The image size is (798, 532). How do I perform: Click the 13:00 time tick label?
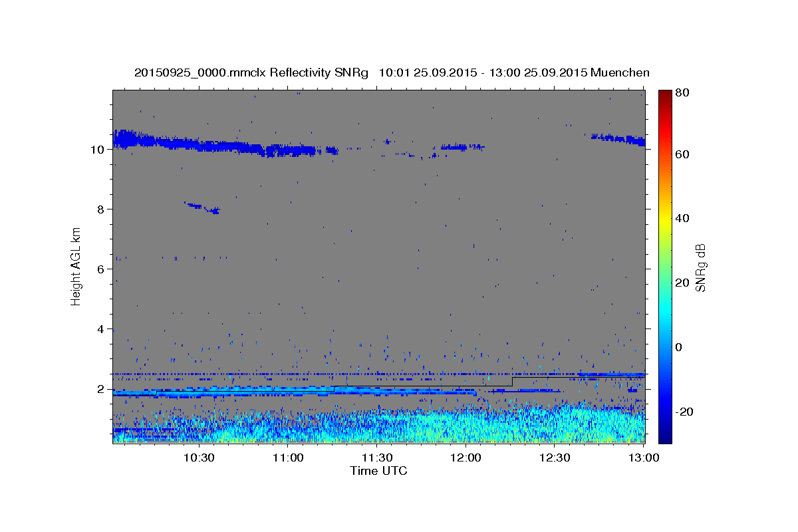point(644,458)
